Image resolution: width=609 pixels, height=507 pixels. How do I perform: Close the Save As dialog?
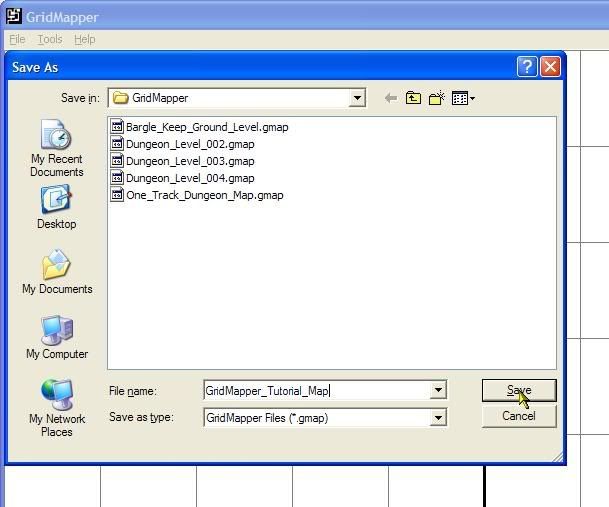coord(550,67)
